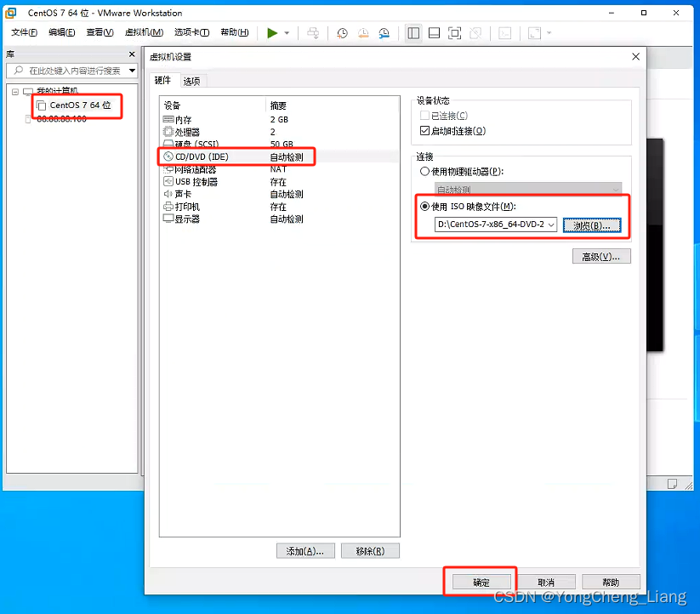
Task: Select the USB 控制器 device row
Action: [279, 182]
